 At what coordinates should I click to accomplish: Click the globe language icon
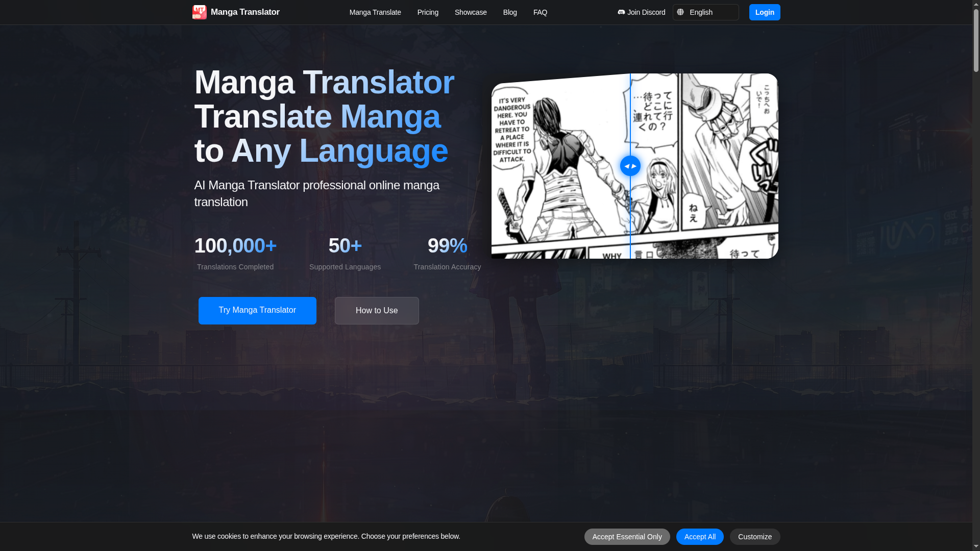pos(680,12)
